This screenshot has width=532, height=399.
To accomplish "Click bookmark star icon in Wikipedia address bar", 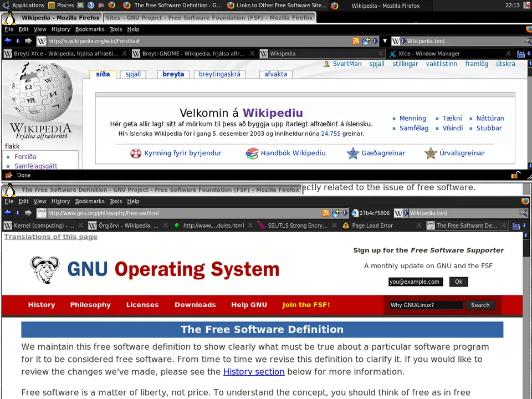I will (x=366, y=41).
